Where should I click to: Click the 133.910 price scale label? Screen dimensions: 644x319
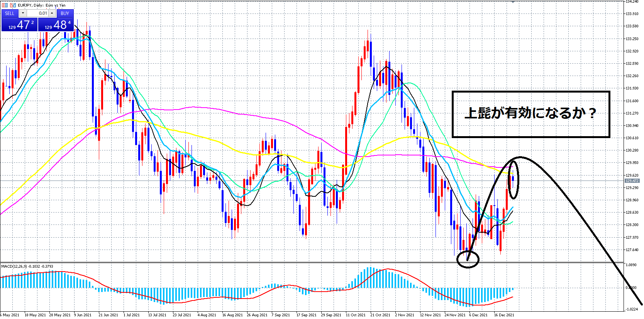point(632,14)
